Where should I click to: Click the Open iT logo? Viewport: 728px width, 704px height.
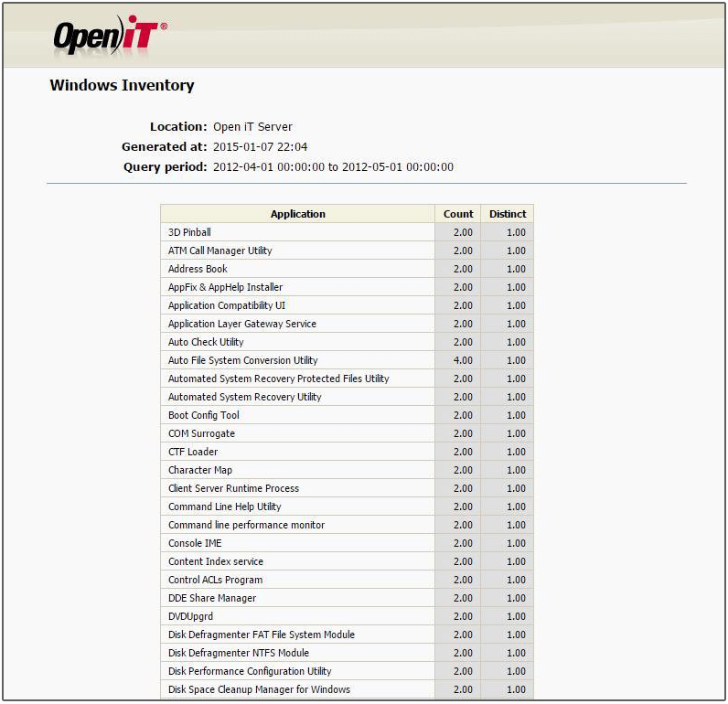click(110, 36)
